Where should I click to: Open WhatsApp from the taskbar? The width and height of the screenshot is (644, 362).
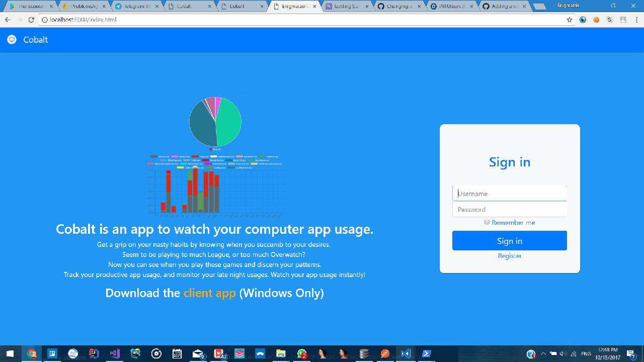302,354
